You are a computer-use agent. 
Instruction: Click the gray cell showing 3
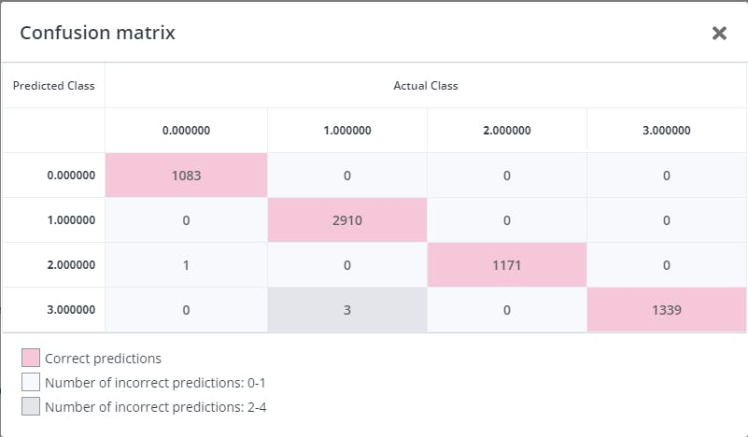point(347,310)
